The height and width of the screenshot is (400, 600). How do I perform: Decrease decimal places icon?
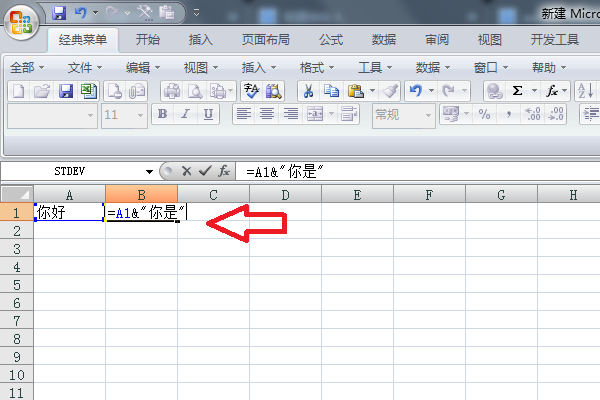pos(556,114)
